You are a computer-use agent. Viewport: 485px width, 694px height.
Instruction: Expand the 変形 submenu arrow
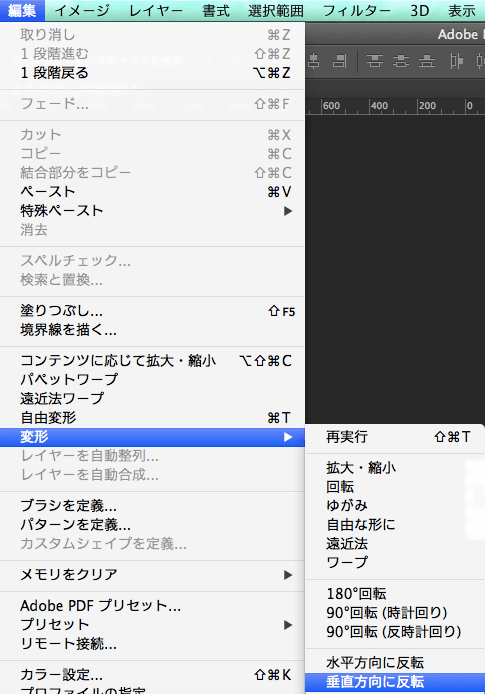tap(288, 437)
